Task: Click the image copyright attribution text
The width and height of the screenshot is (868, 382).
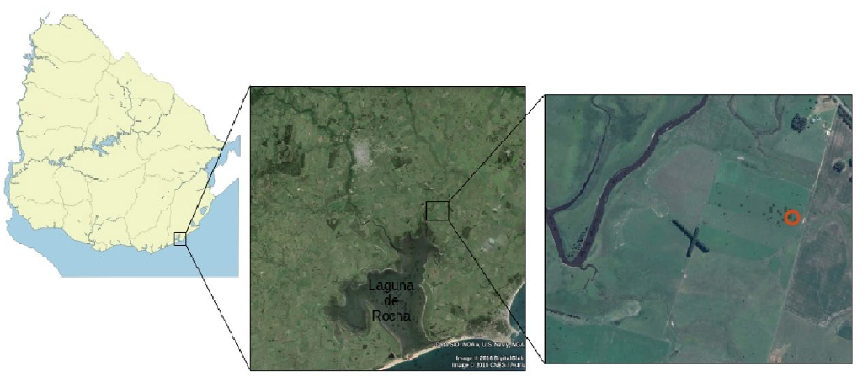Action: pyautogui.click(x=489, y=361)
